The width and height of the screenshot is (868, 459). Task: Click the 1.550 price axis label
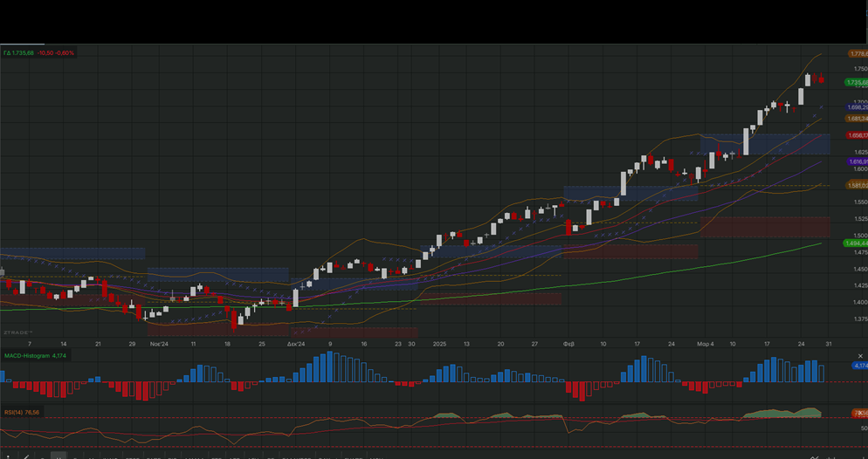[861, 202]
